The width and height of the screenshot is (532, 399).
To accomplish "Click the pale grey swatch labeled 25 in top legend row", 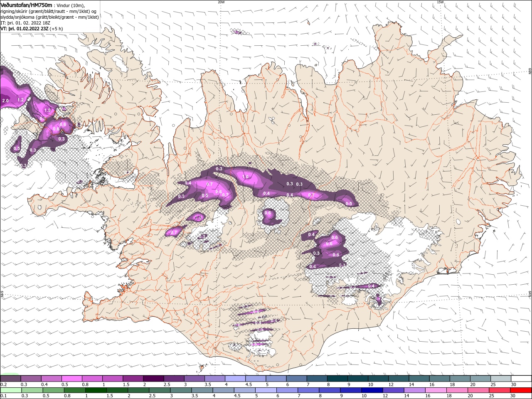I will click(501, 379).
